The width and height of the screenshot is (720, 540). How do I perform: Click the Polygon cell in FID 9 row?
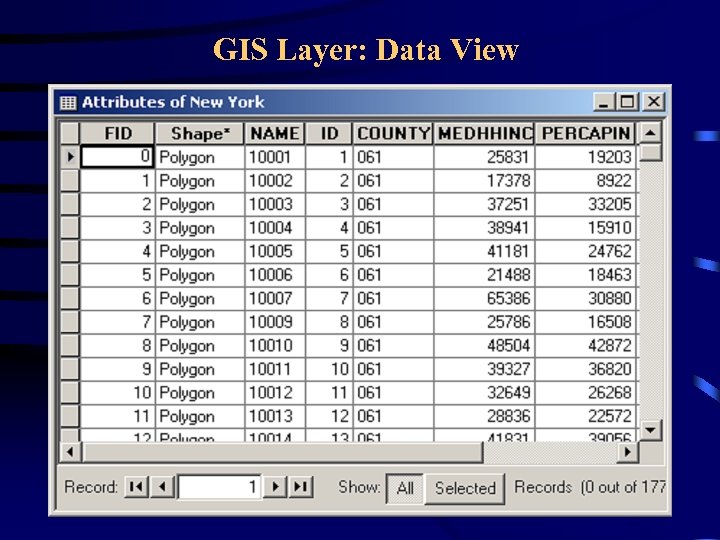click(200, 369)
